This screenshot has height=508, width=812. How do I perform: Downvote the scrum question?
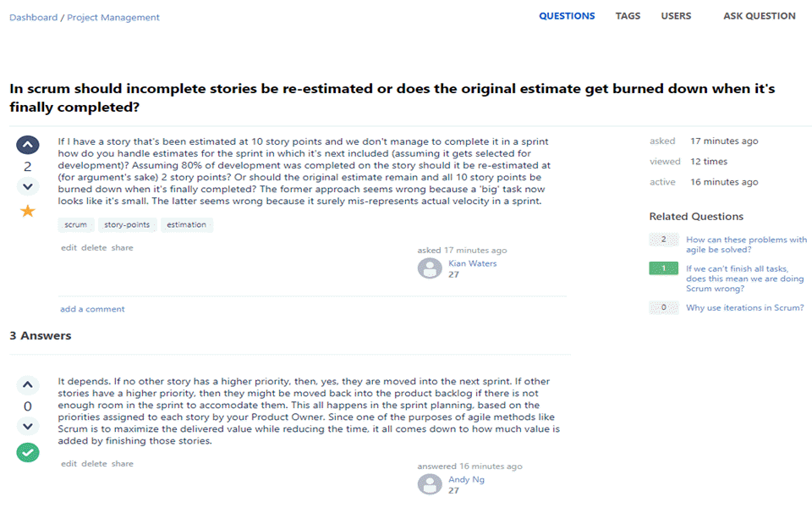tap(28, 186)
